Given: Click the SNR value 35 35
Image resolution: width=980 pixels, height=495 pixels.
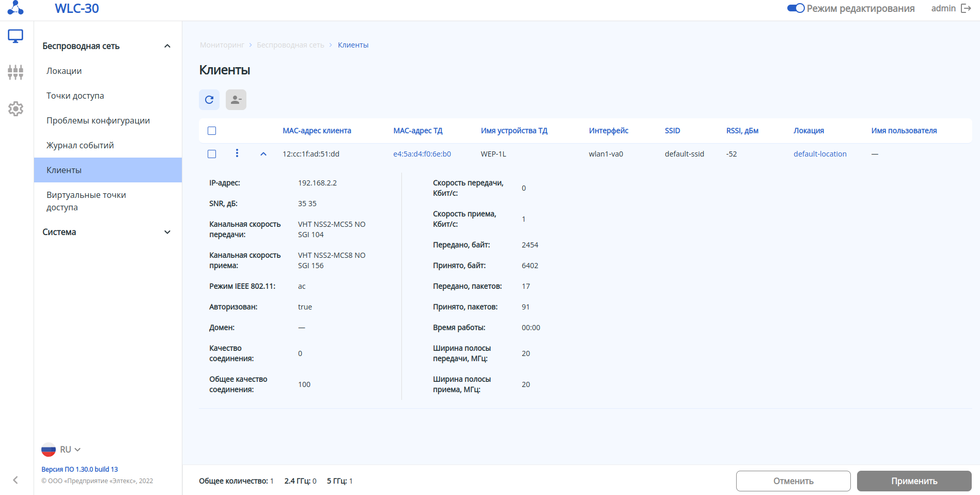Looking at the screenshot, I should [x=307, y=204].
